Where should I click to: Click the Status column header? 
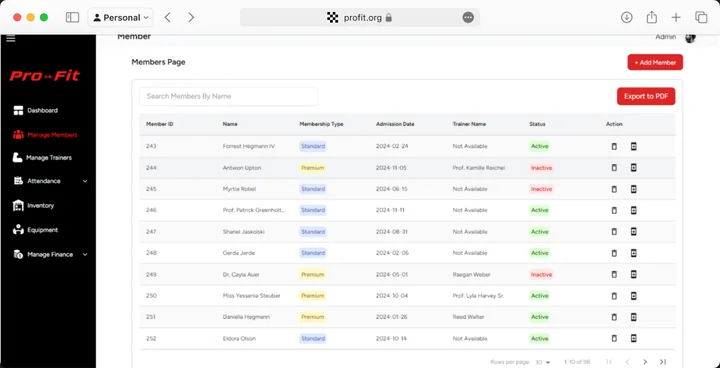click(537, 124)
